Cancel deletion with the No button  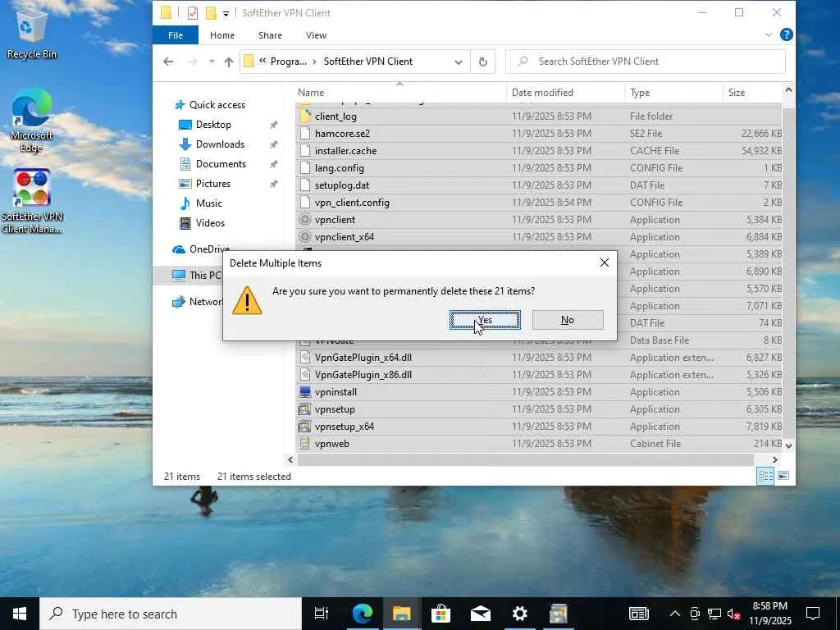(568, 320)
